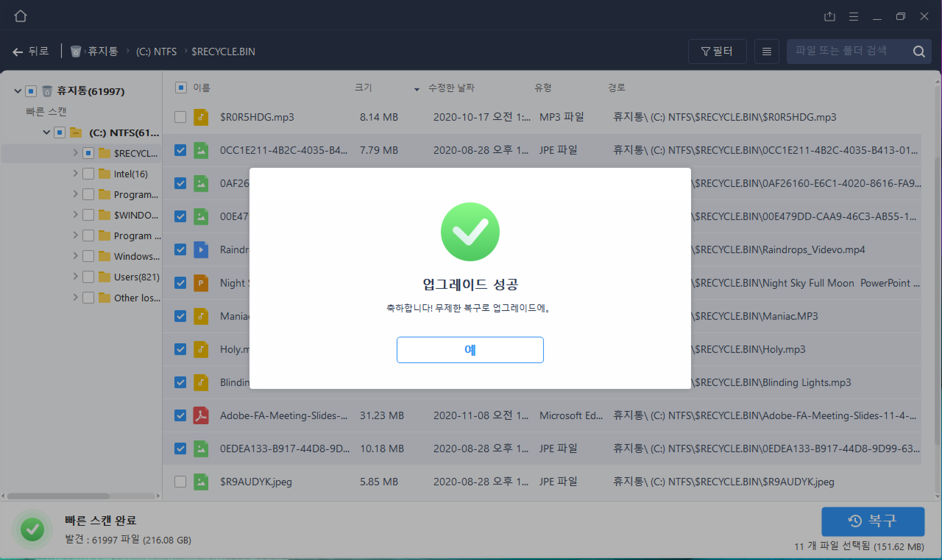The height and width of the screenshot is (560, 942).
Task: Click the MP3 icon of $R0R5HDG.mp3
Action: coord(201,117)
